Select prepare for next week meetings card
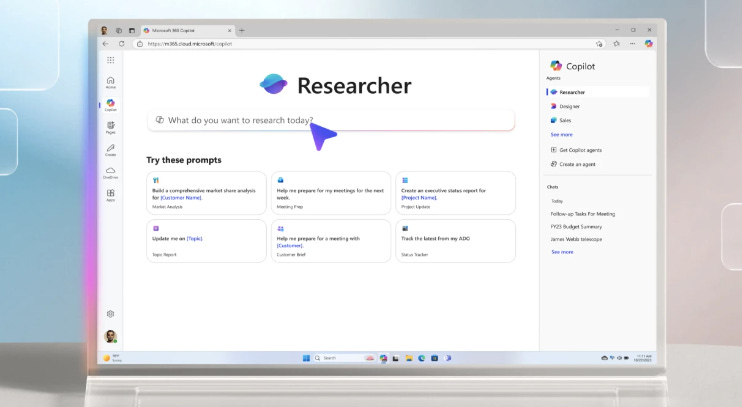This screenshot has width=742, height=407. (331, 193)
